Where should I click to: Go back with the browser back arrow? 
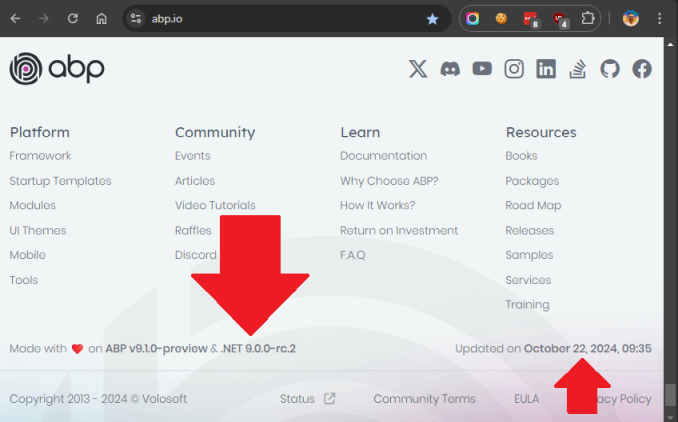coord(16,19)
